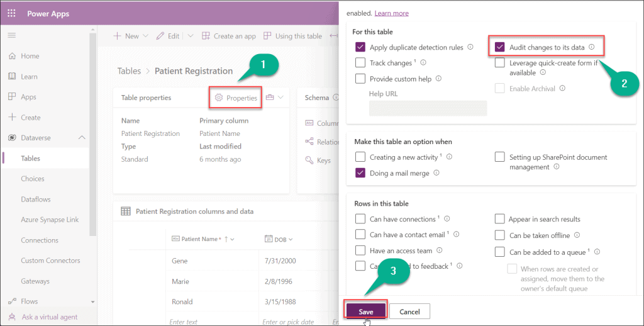
Task: Click the Using this table icon
Action: [267, 36]
